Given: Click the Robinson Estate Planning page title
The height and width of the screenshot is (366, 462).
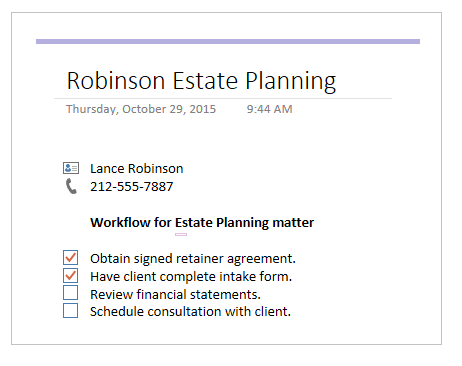Looking at the screenshot, I should click(x=201, y=81).
